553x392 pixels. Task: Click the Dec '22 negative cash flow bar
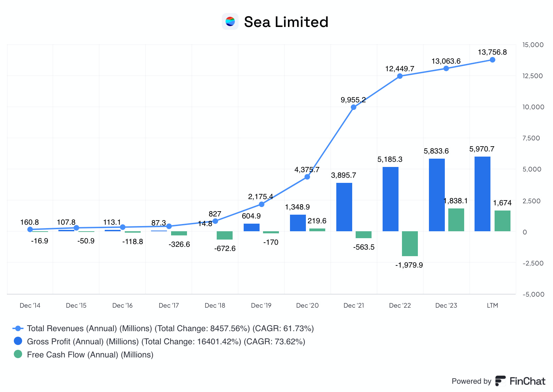pos(410,244)
